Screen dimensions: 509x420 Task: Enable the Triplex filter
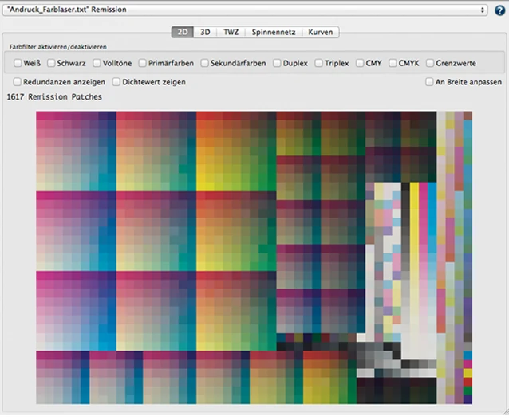318,63
